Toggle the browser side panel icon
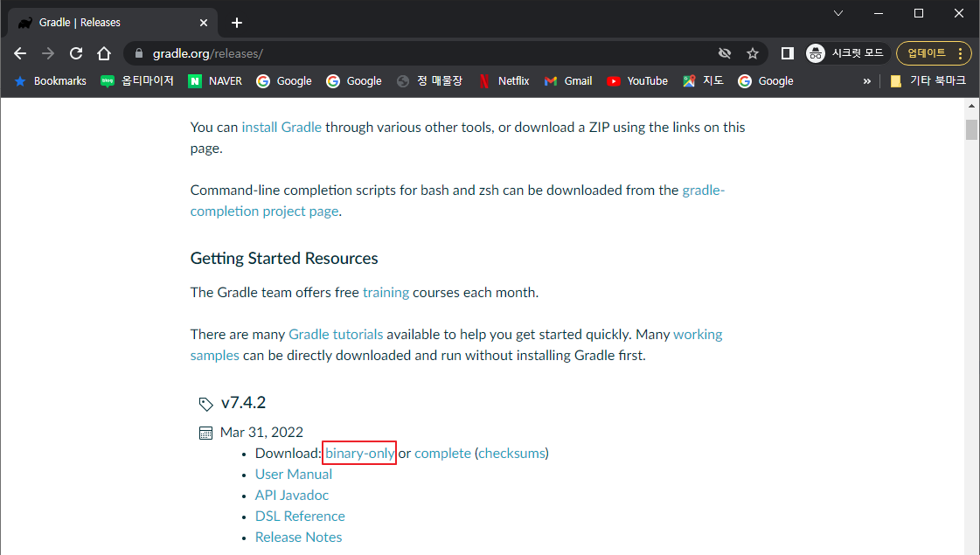Viewport: 980px width, 555px height. click(788, 53)
